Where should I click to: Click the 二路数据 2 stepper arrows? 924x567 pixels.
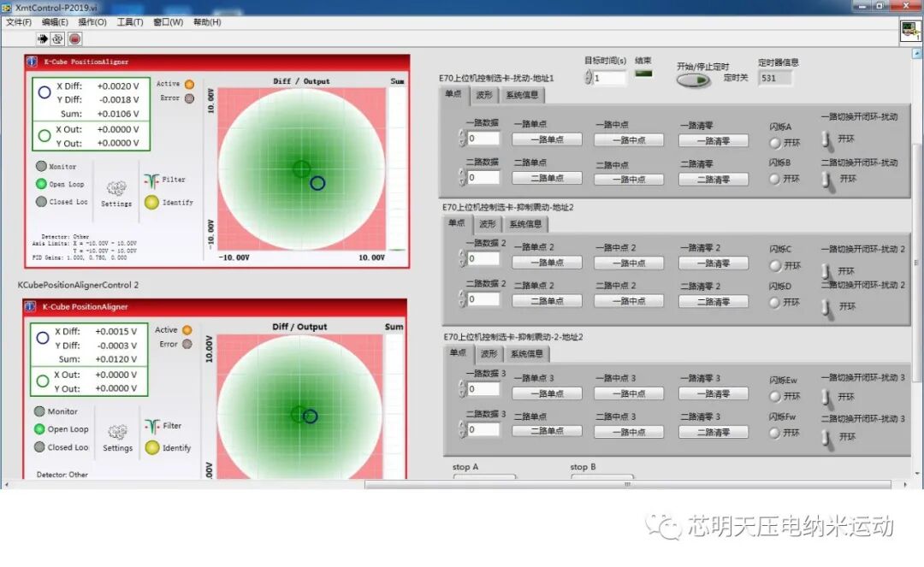click(462, 299)
